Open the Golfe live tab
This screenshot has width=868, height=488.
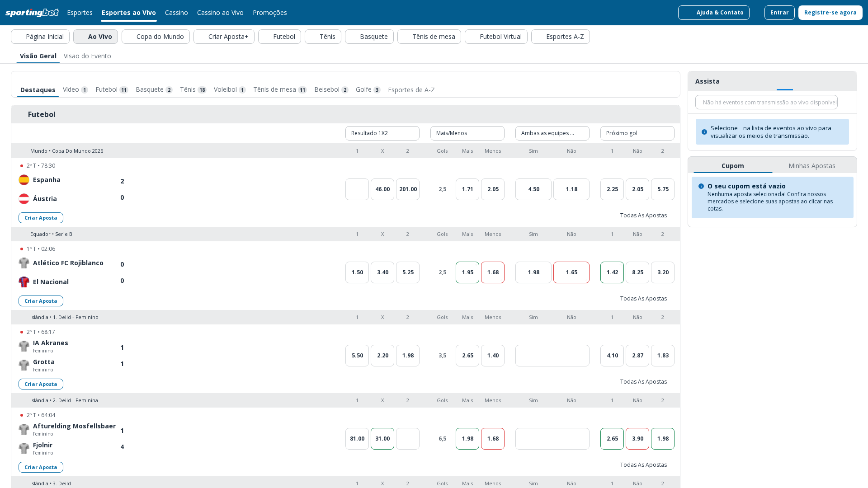pyautogui.click(x=368, y=89)
